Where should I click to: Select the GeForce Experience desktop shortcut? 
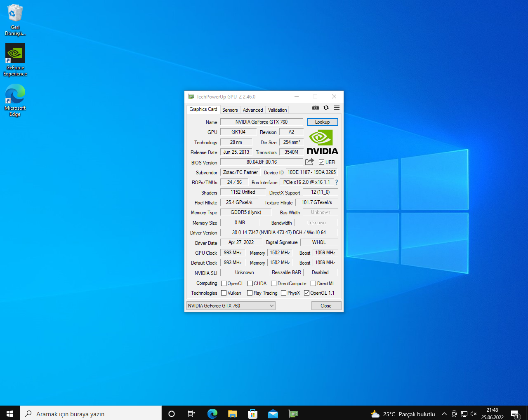point(15,60)
